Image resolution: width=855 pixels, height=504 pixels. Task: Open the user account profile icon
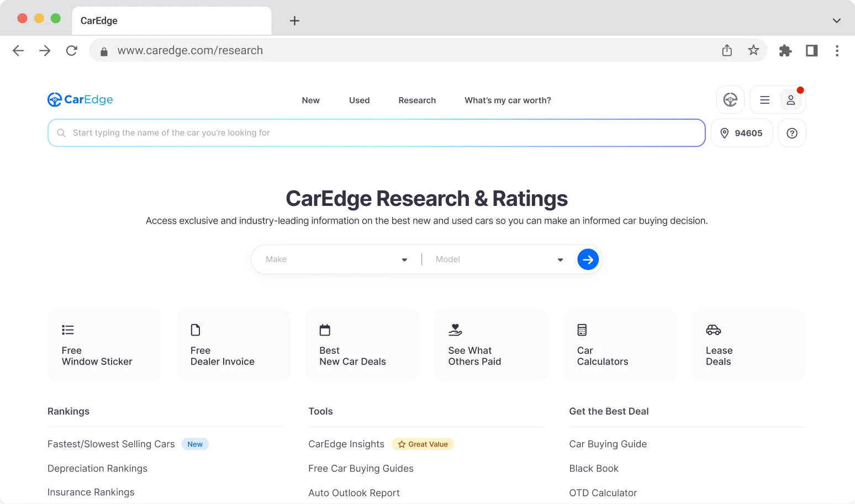[791, 100]
